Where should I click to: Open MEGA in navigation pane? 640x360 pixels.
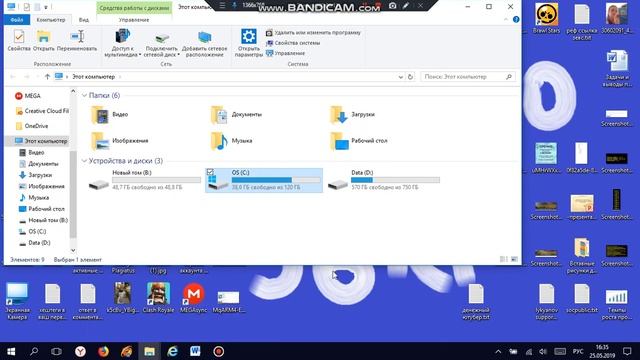[x=28, y=96]
